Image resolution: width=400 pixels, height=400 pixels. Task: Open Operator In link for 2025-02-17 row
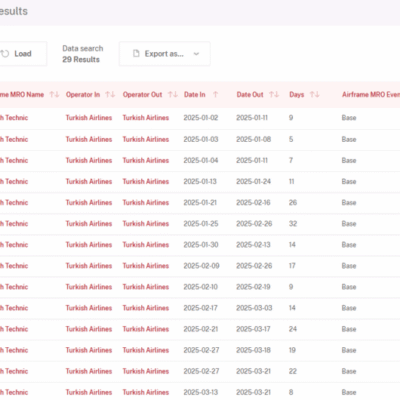(89, 308)
